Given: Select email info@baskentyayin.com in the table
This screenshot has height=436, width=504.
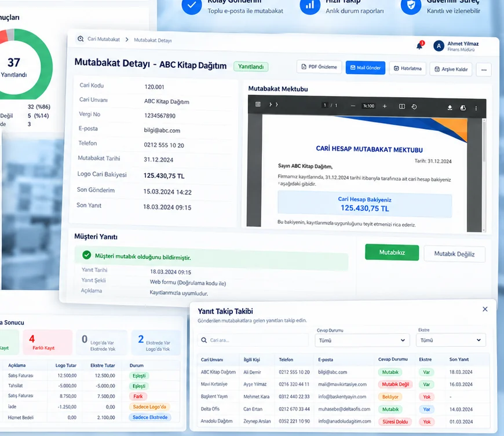Looking at the screenshot, I should [x=342, y=397].
